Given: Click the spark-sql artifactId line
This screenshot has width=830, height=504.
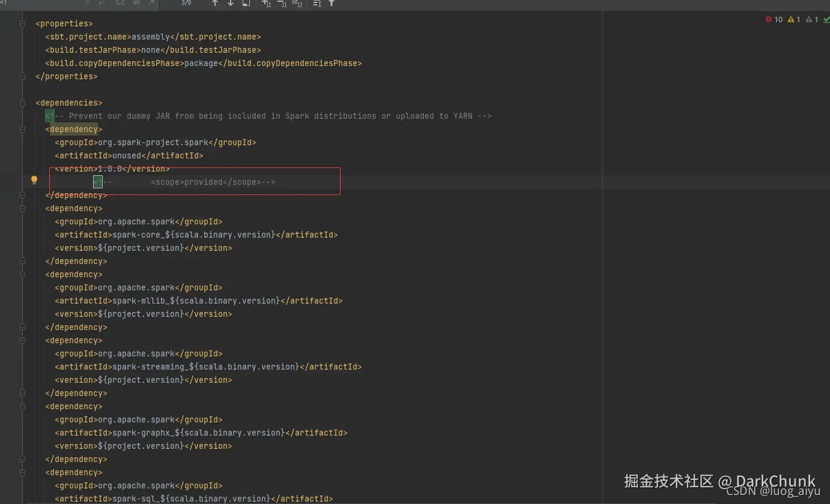Looking at the screenshot, I should click(x=194, y=499).
